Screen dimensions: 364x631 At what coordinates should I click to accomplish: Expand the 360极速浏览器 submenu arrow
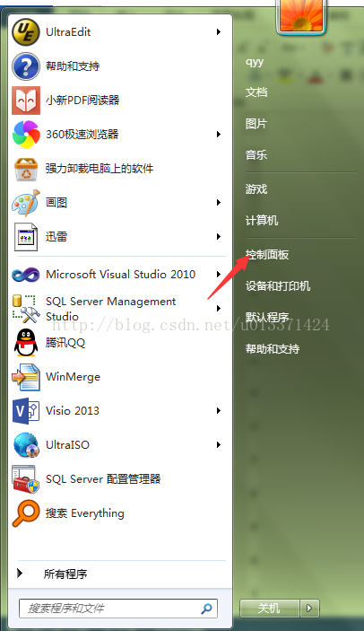pos(219,134)
